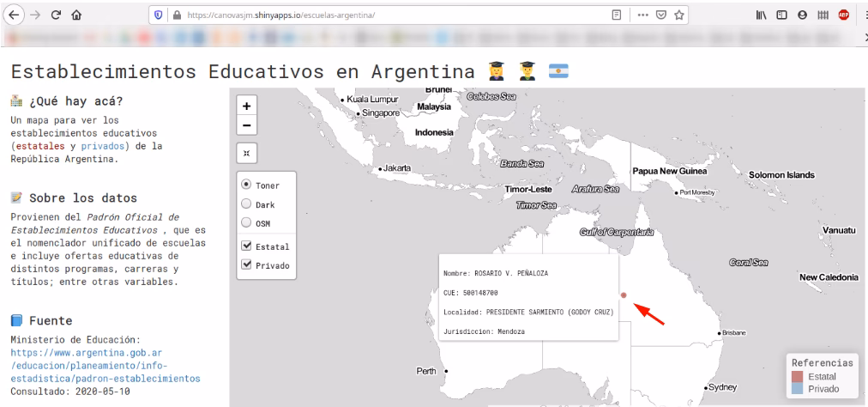The height and width of the screenshot is (407, 868).
Task: Toggle the reader view icon in address bar
Action: [x=640, y=15]
